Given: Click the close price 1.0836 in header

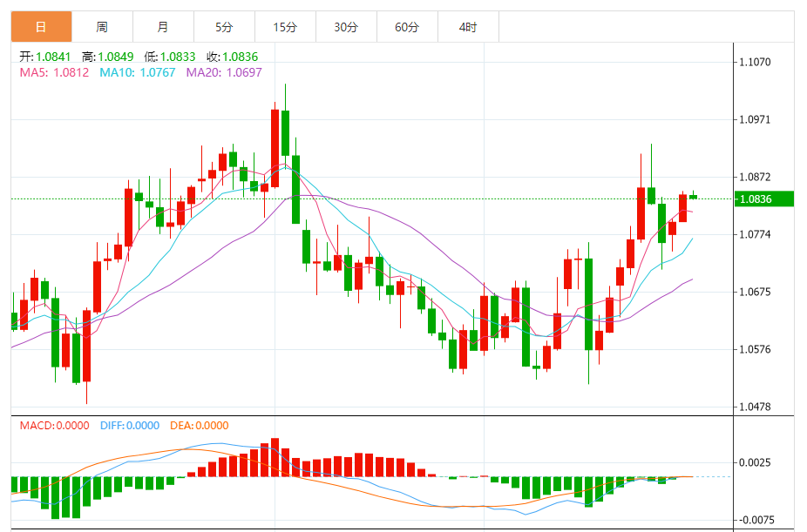Looking at the screenshot, I should (241, 57).
